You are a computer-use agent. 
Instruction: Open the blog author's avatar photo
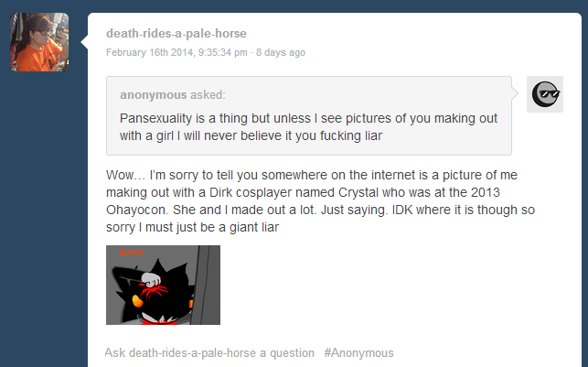pyautogui.click(x=39, y=42)
